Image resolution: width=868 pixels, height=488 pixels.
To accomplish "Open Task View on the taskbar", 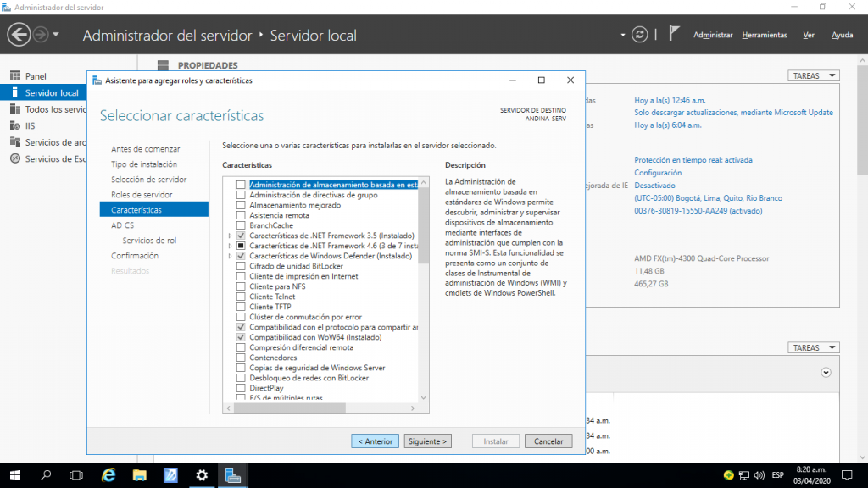I will [75, 475].
